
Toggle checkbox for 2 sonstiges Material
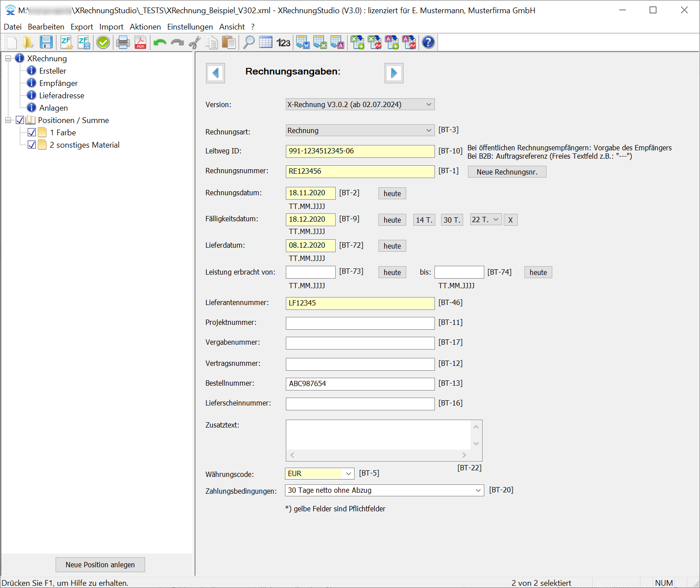(32, 145)
